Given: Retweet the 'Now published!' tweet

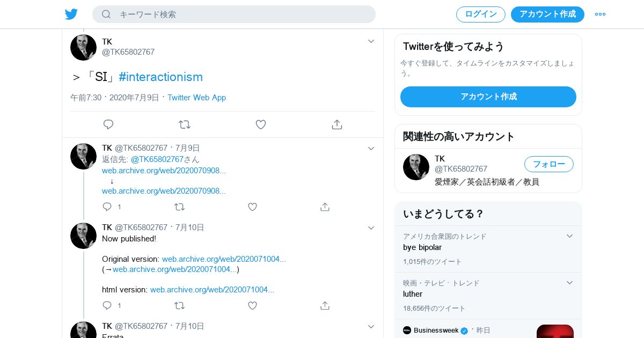Looking at the screenshot, I should click(x=180, y=305).
